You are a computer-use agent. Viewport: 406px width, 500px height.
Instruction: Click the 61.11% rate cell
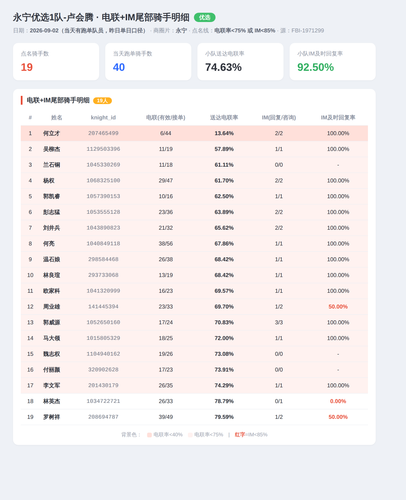(224, 165)
